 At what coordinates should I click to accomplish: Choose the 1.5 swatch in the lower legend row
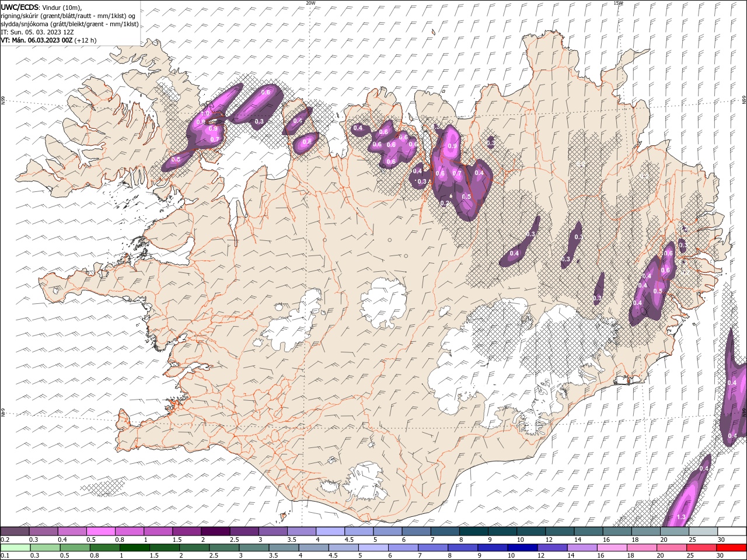coord(164,548)
